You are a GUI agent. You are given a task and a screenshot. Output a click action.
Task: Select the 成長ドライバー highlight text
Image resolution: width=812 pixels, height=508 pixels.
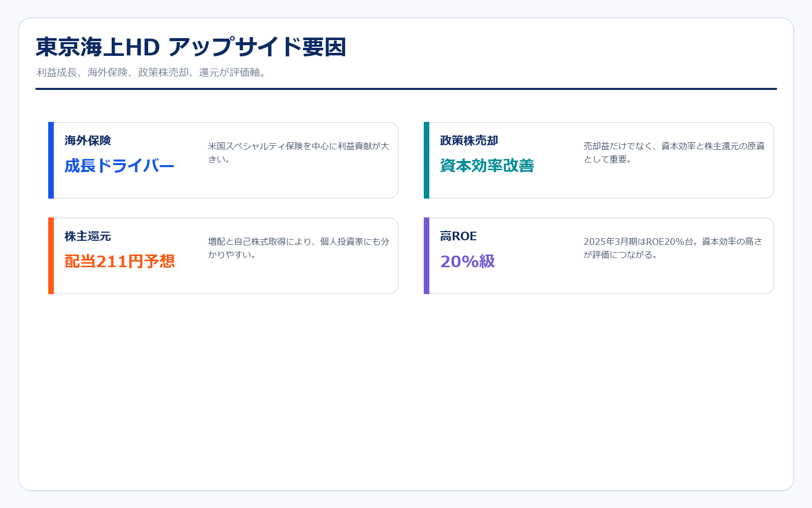[x=119, y=166]
